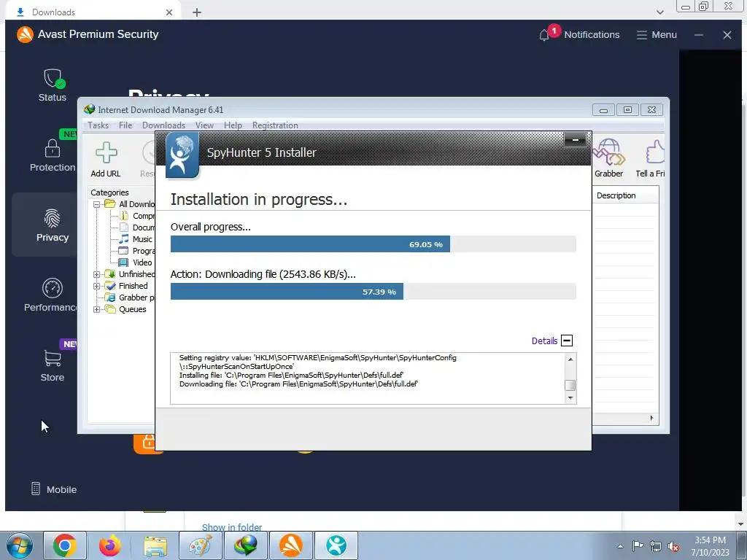
Task: Expand the Queues category node
Action: click(97, 309)
